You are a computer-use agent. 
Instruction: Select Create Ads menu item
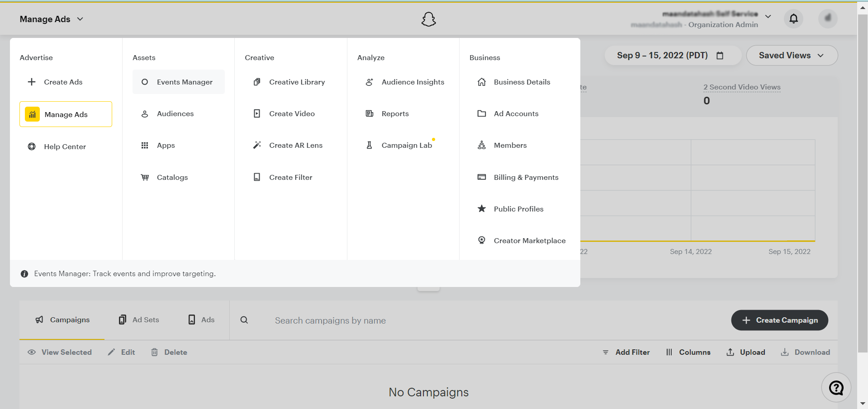coord(66,82)
